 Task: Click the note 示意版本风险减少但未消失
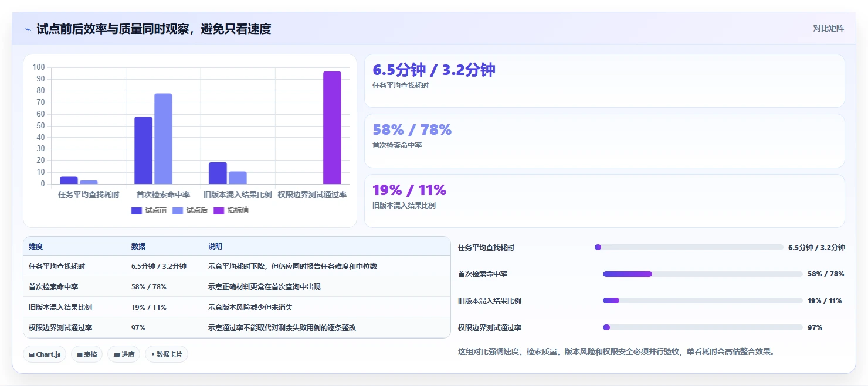pyautogui.click(x=250, y=308)
